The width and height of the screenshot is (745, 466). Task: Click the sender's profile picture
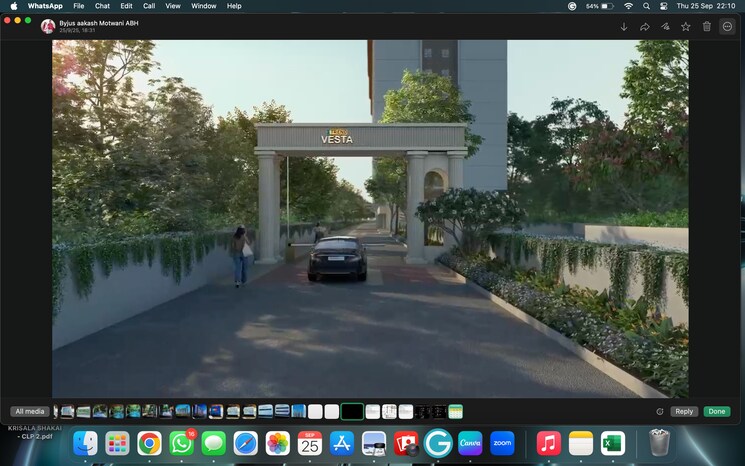[x=48, y=26]
